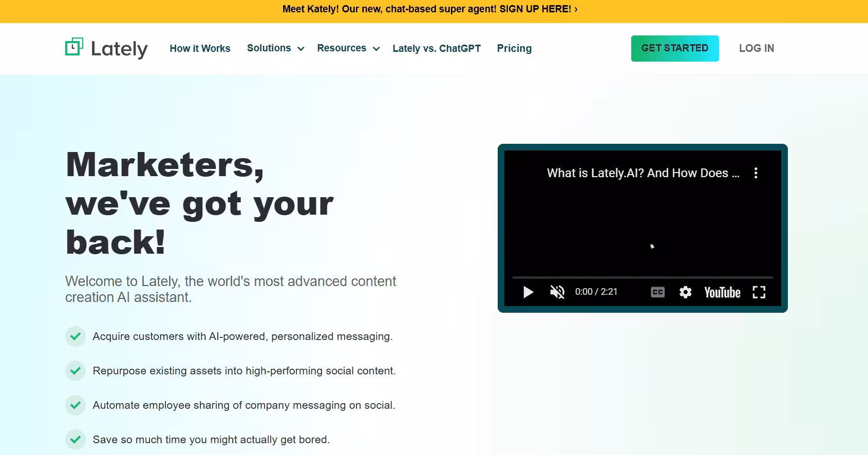
Task: Click the GET STARTED button
Action: pyautogui.click(x=675, y=48)
